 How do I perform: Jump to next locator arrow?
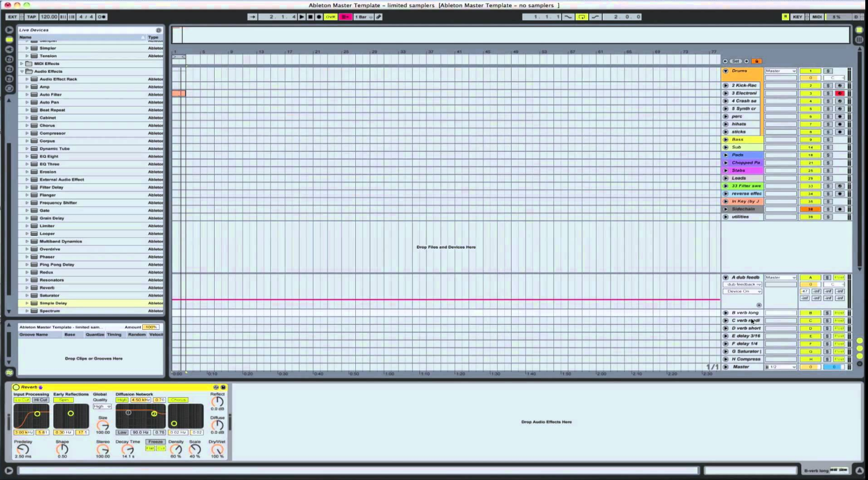coord(746,61)
